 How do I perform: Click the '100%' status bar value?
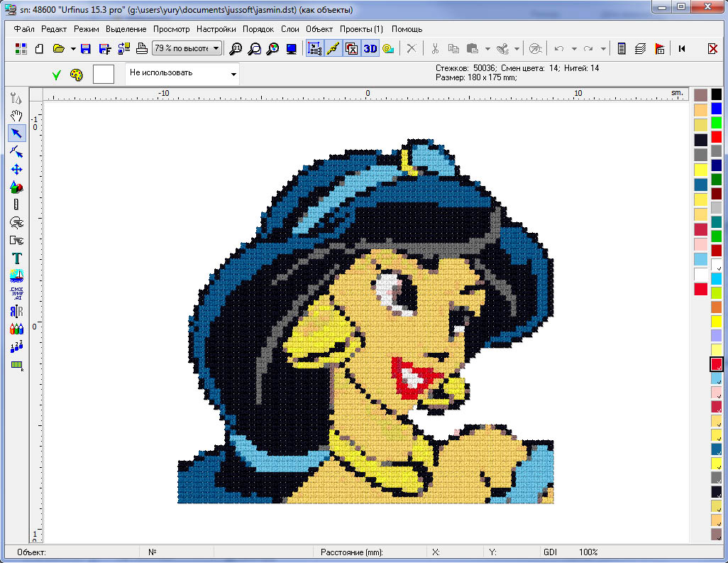click(x=588, y=552)
